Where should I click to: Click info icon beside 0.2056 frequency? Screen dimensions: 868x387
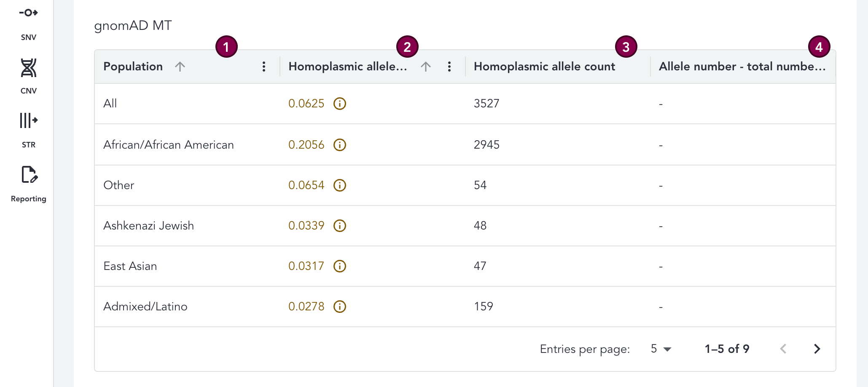click(x=339, y=145)
